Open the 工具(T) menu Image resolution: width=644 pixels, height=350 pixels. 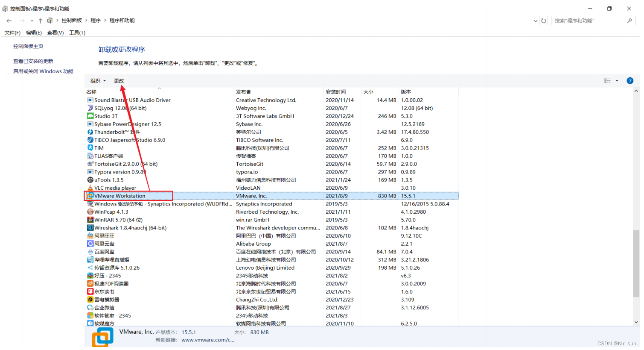(x=77, y=32)
